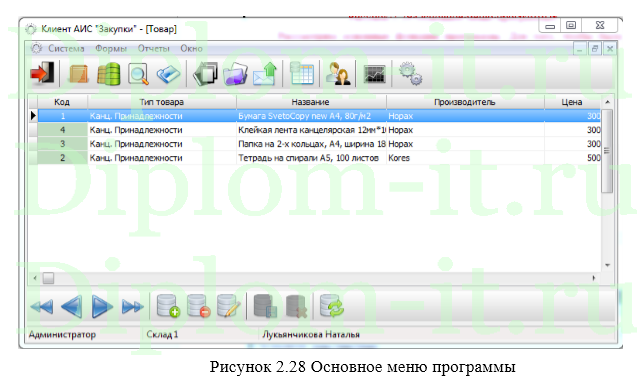Sort by Цена column header

point(572,102)
